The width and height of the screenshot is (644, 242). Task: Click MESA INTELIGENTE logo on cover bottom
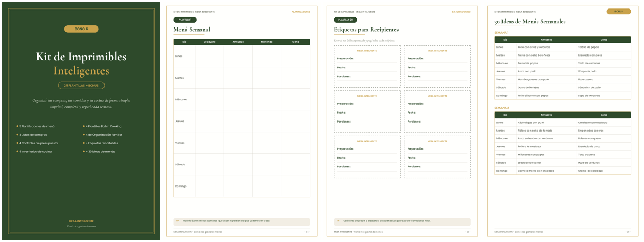click(x=81, y=221)
